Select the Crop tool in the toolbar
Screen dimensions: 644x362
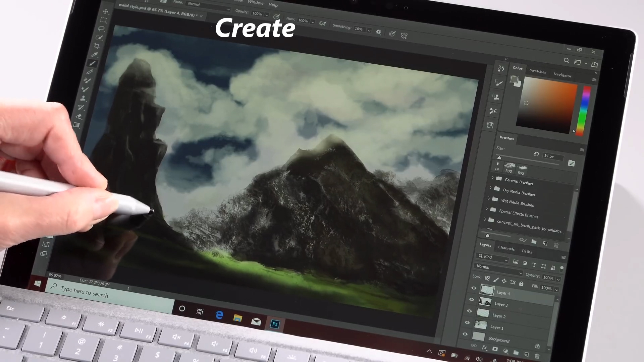point(97,46)
